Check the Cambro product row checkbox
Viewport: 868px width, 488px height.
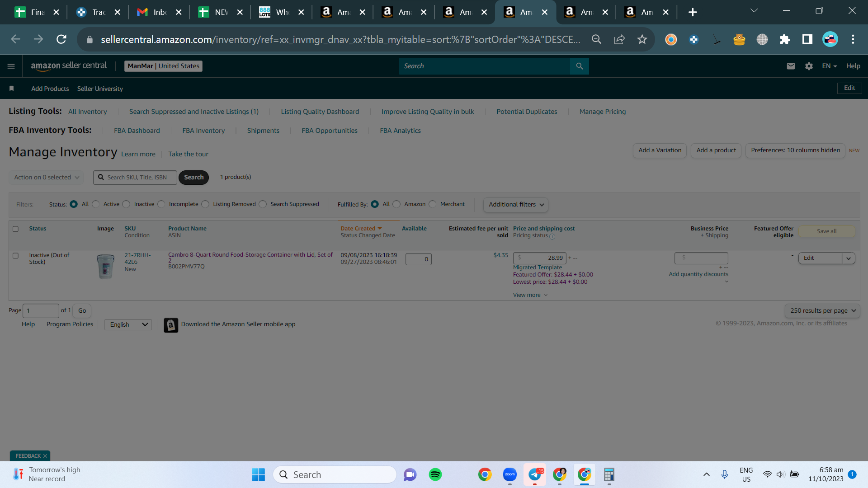click(x=15, y=256)
